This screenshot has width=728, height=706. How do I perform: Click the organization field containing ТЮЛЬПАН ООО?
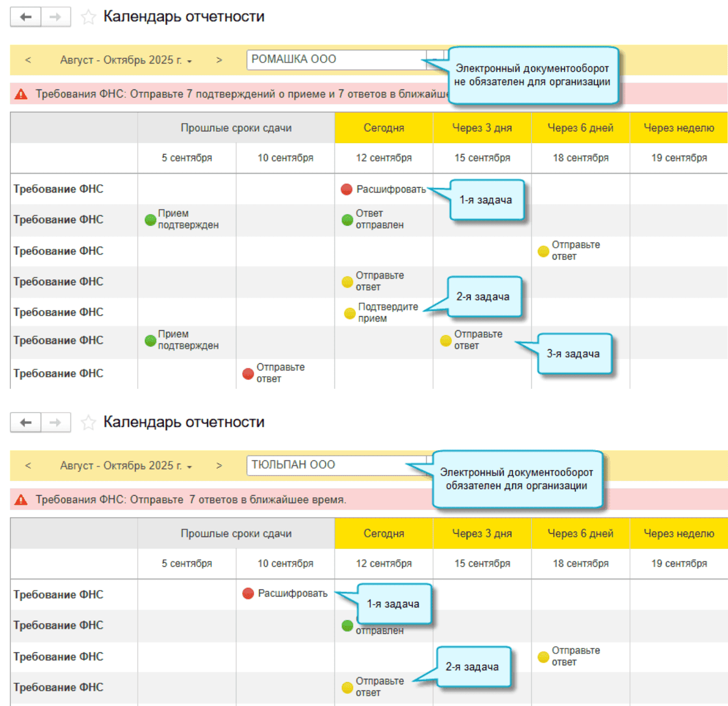click(x=336, y=465)
